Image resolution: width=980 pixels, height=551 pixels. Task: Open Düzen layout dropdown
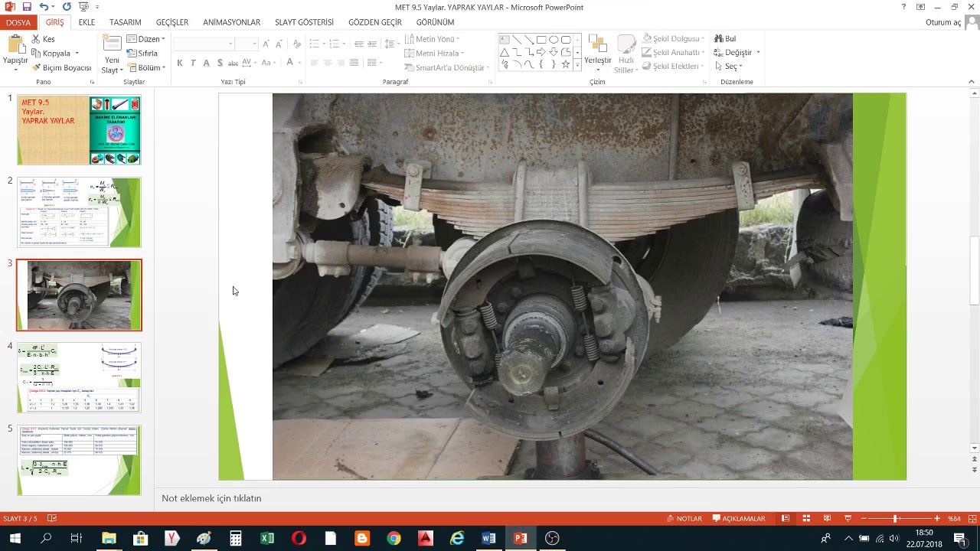pos(145,39)
